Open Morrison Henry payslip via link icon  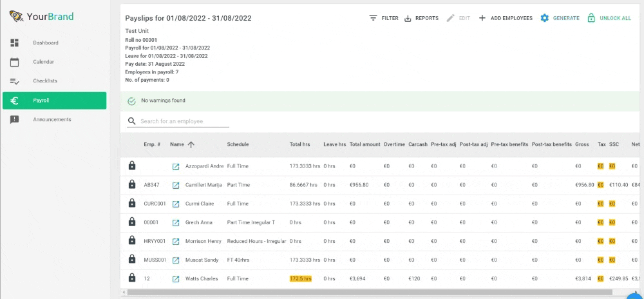[x=176, y=242]
